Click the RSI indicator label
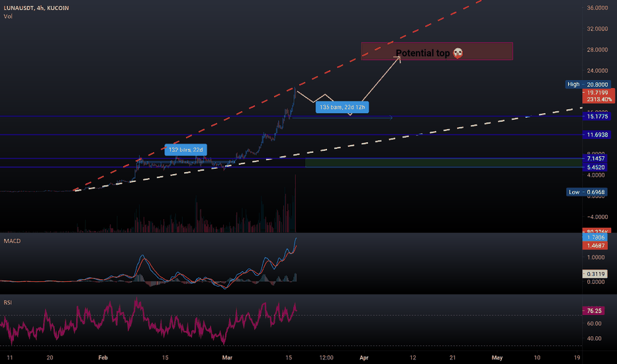This screenshot has height=364, width=617. point(7,302)
